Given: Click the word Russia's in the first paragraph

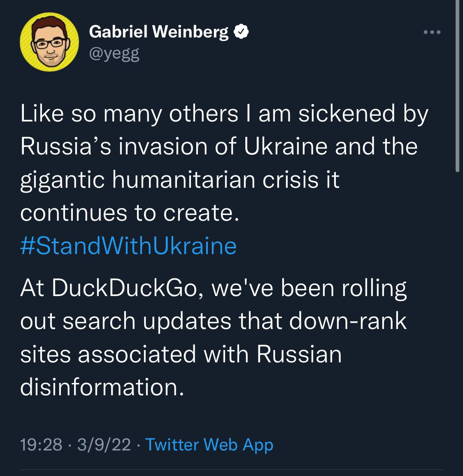Looking at the screenshot, I should 66,147.
